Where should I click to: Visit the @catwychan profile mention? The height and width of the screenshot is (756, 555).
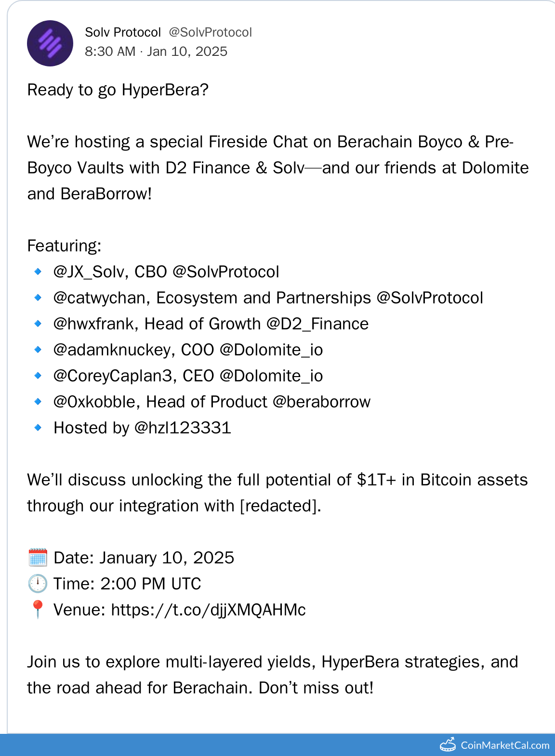click(99, 298)
